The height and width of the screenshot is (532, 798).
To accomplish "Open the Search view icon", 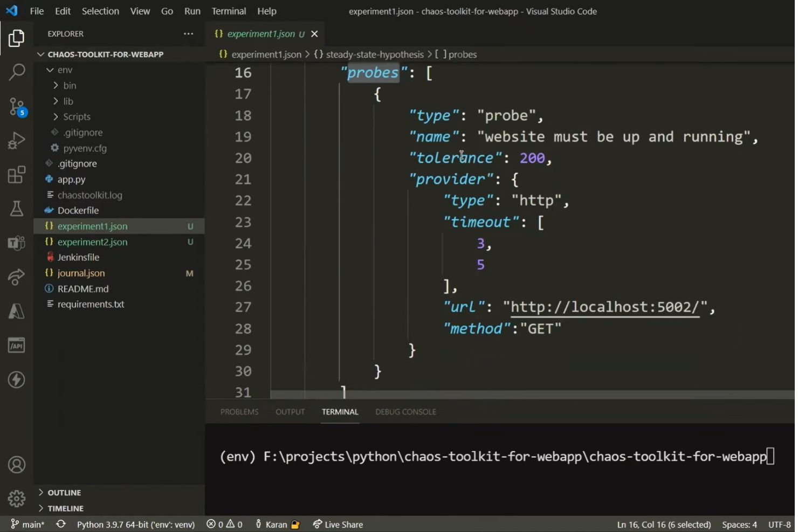I will (17, 72).
